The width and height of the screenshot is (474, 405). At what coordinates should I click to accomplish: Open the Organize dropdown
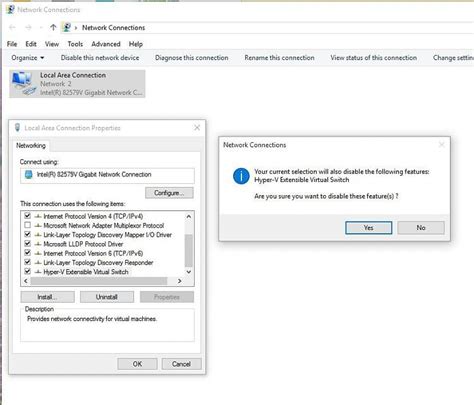[28, 58]
